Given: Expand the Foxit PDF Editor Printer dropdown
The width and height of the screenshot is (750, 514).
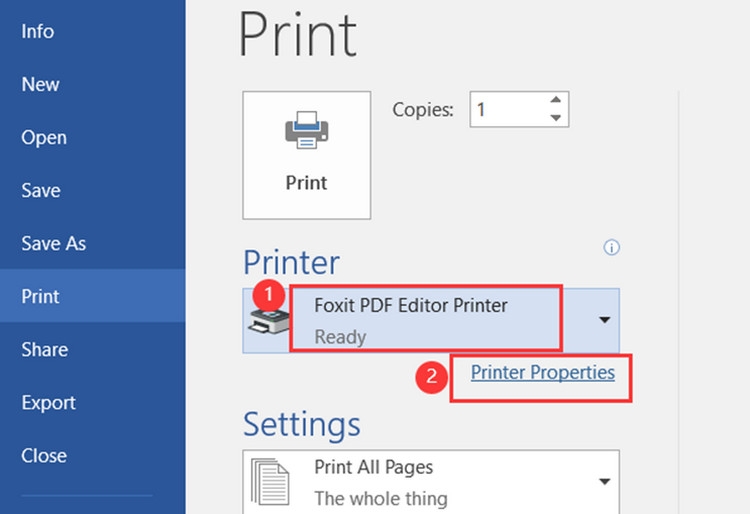Looking at the screenshot, I should [605, 319].
